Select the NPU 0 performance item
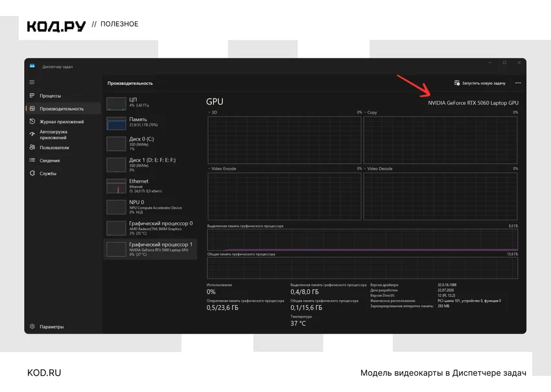The image size is (551, 392). 150,207
